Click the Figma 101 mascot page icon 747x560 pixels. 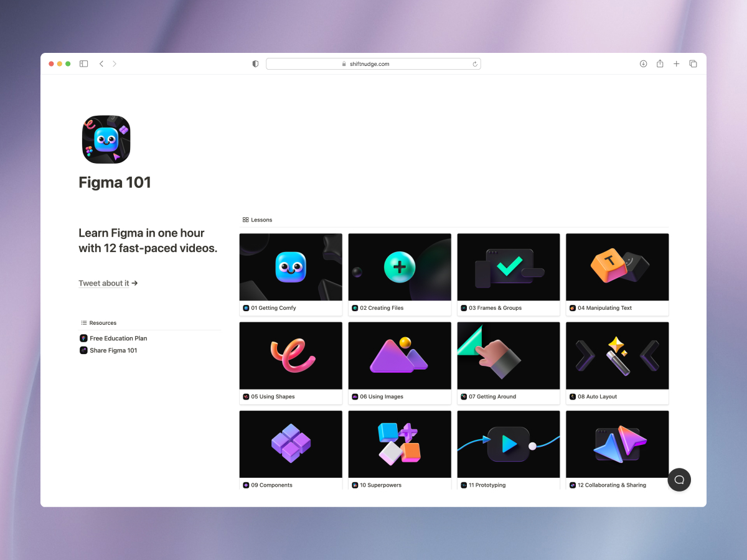tap(106, 139)
